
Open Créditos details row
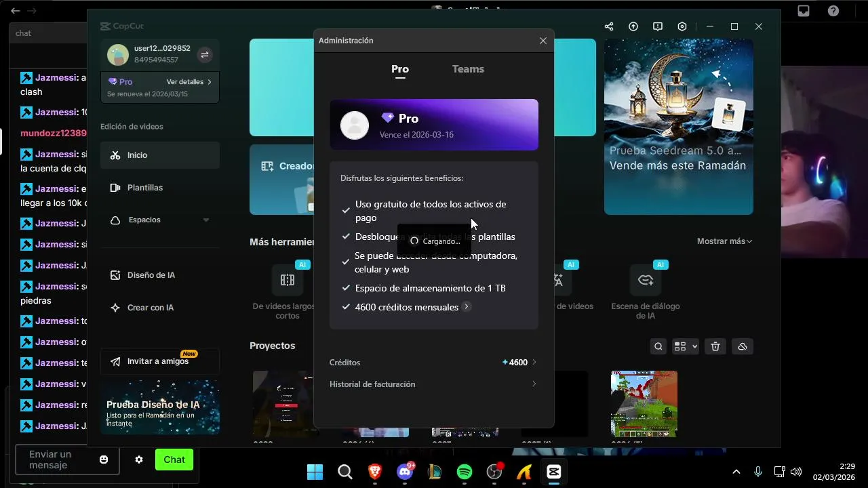(x=434, y=363)
